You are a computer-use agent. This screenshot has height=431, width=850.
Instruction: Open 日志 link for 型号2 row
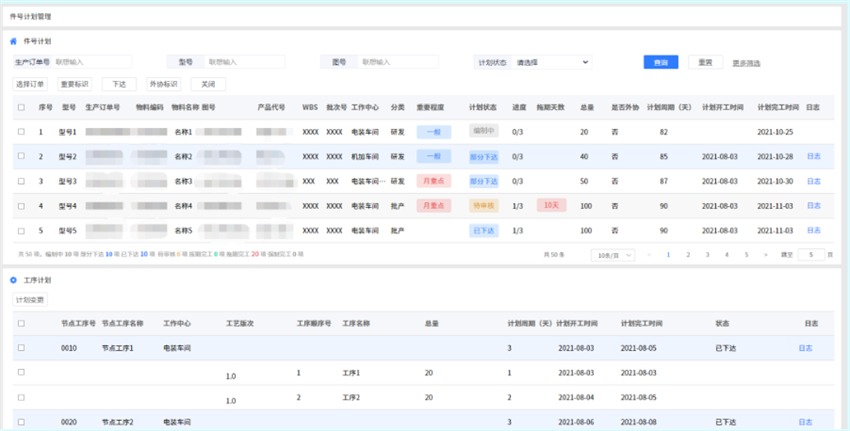click(x=813, y=157)
